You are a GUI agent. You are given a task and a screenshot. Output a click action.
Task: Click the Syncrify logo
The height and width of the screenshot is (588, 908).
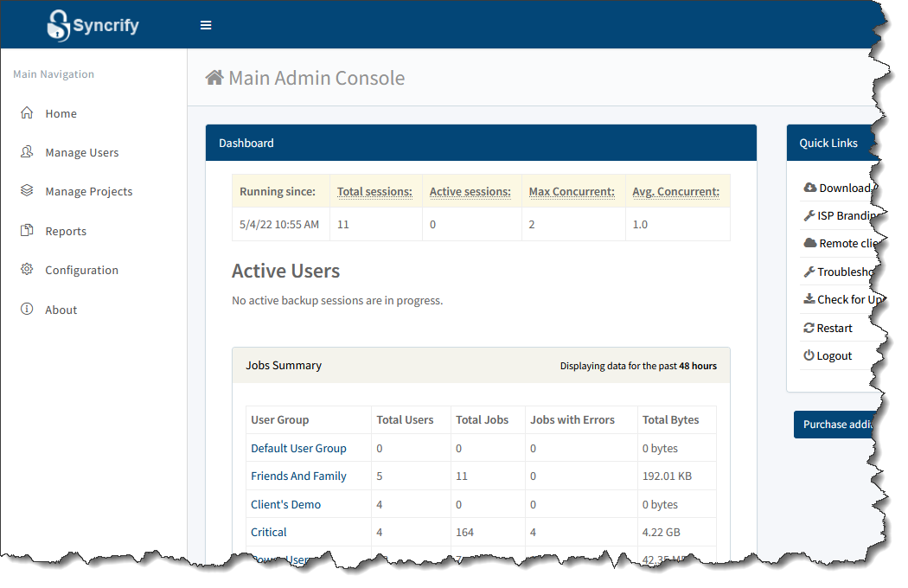(x=93, y=25)
